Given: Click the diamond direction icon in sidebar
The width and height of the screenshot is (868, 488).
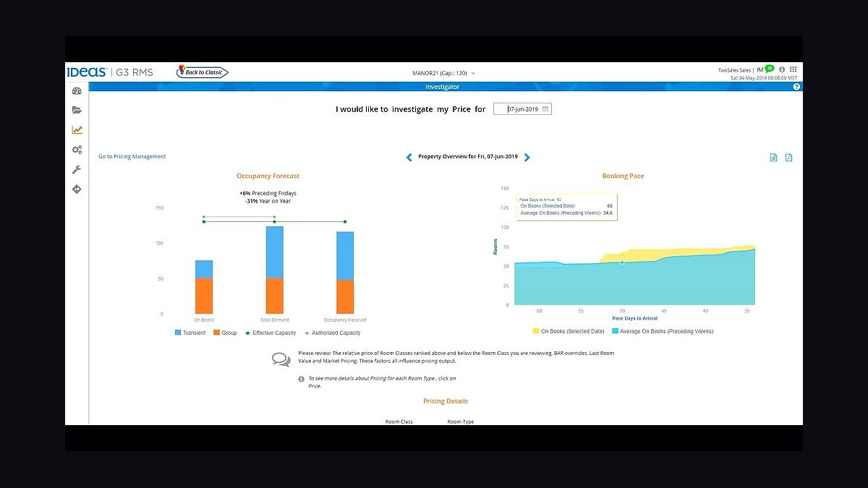Looking at the screenshot, I should [x=77, y=189].
